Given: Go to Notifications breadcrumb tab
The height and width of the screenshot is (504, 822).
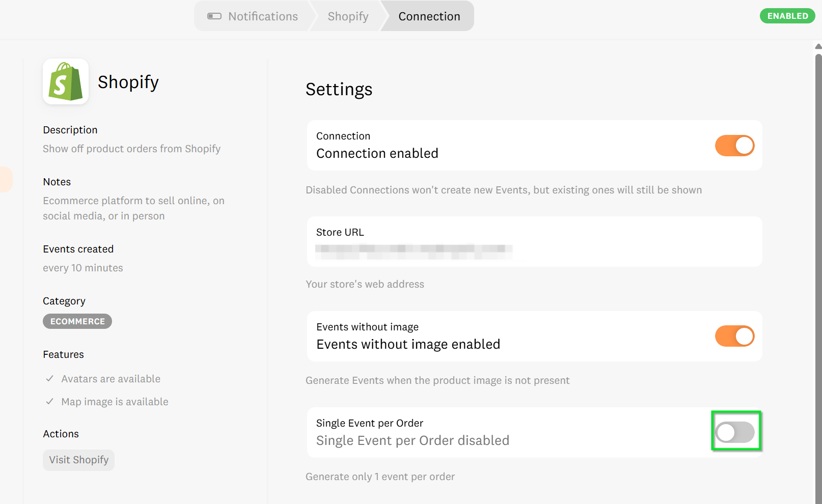Looking at the screenshot, I should (263, 16).
